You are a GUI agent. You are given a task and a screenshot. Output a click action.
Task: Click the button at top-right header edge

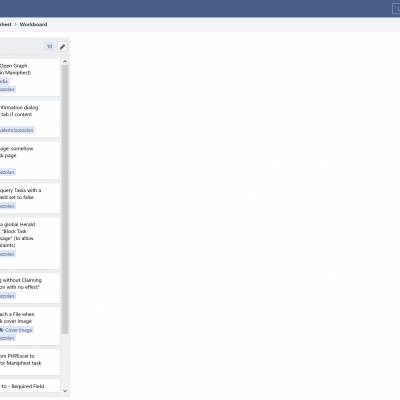point(396,9)
